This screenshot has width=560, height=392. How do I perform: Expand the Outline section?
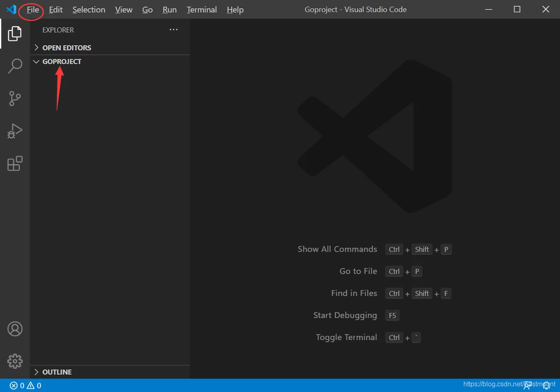click(110, 372)
